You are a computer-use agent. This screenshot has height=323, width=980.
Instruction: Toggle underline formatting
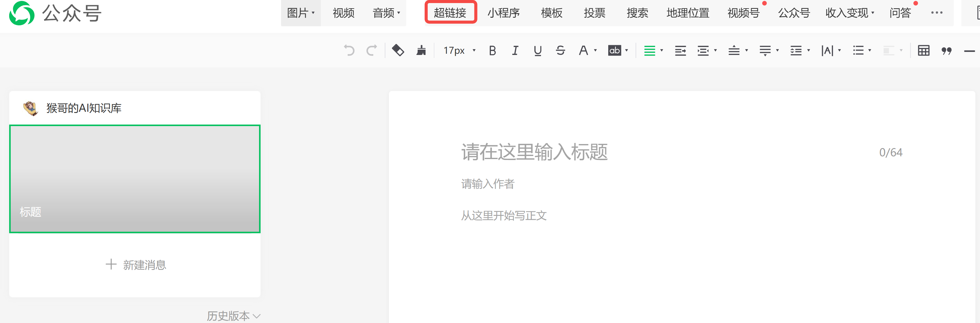[x=538, y=51]
